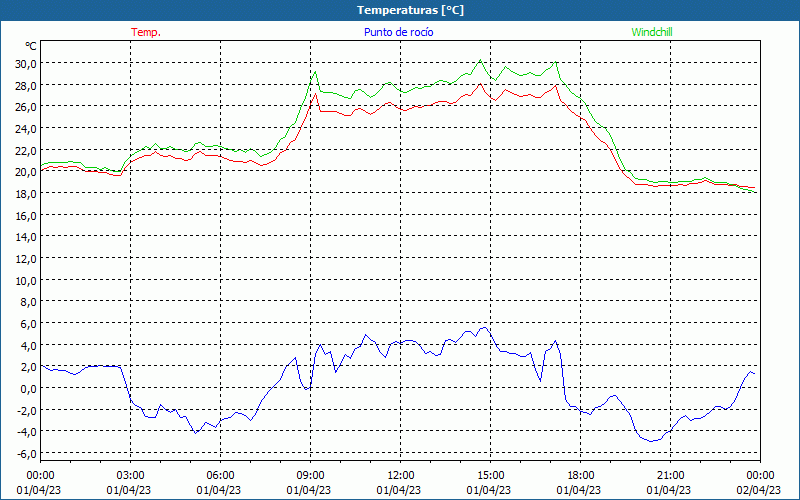The width and height of the screenshot is (800, 500).
Task: Click the '°C' unit label on the axis
Action: tap(31, 46)
